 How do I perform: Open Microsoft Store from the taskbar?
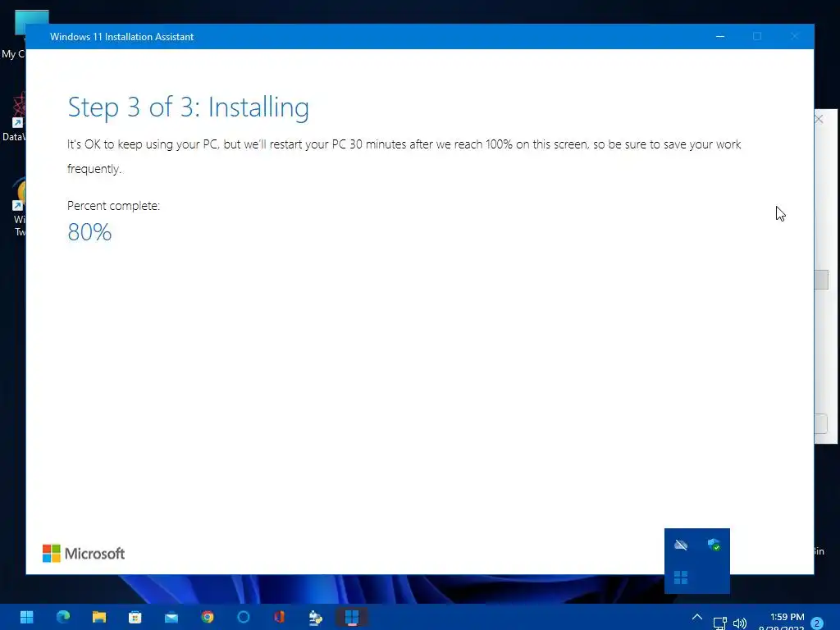click(135, 617)
